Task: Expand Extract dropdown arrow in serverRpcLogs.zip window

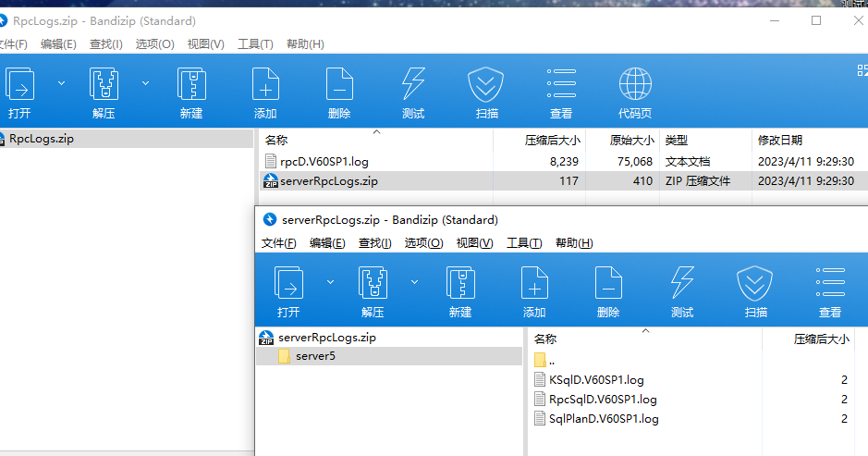Action: 415,282
